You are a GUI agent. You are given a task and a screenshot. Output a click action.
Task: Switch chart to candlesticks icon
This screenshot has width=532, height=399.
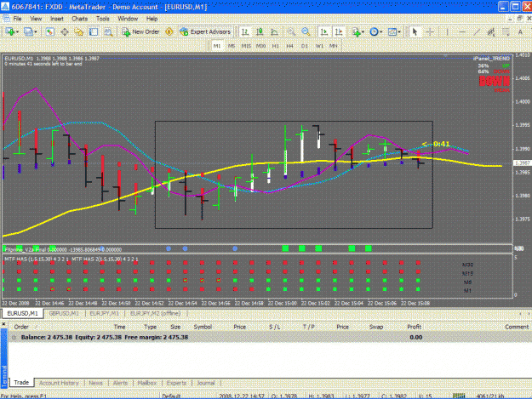[260, 31]
